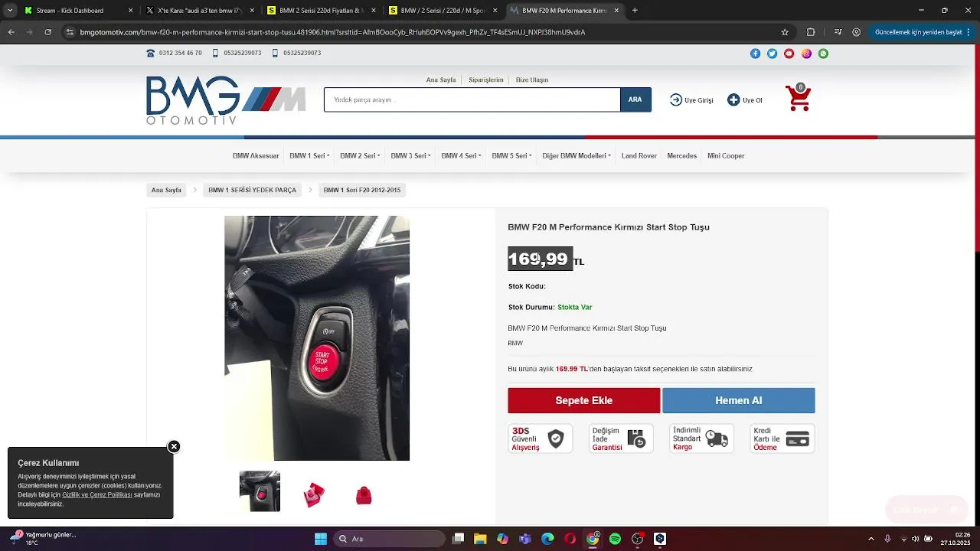Expand the BMW 1 Seri menu
This screenshot has height=551, width=980.
point(309,156)
